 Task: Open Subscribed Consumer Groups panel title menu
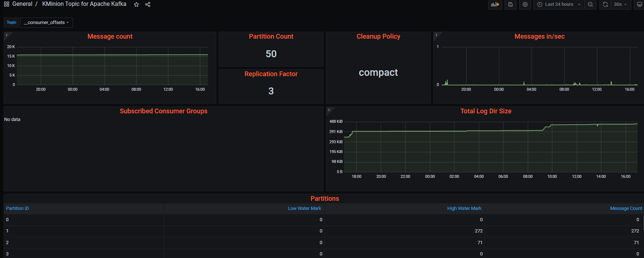click(x=163, y=111)
